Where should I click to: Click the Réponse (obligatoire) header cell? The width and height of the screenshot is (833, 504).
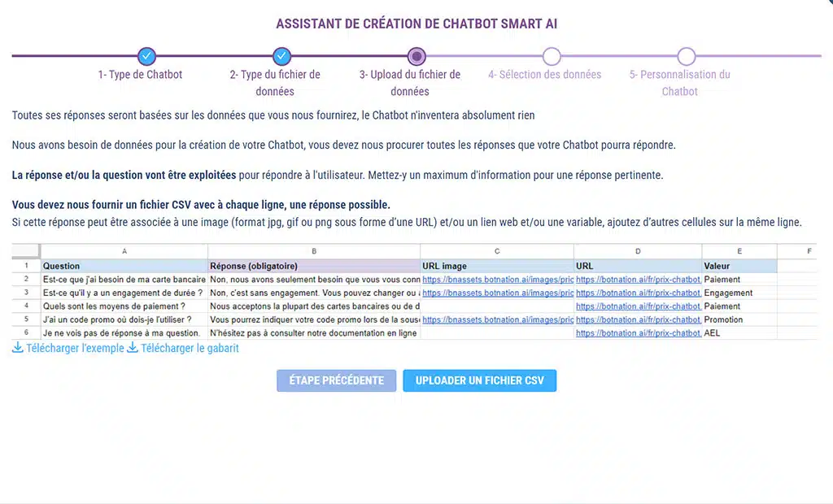tap(313, 266)
